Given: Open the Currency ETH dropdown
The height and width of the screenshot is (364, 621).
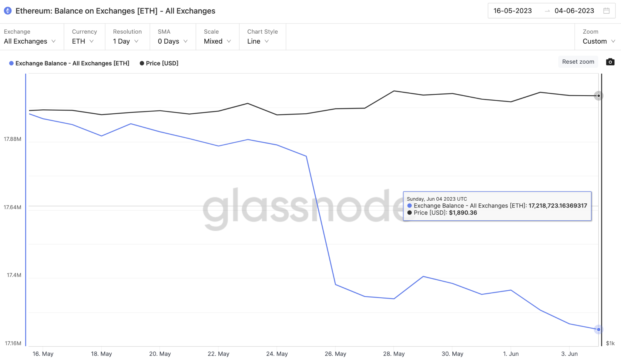Looking at the screenshot, I should [84, 37].
